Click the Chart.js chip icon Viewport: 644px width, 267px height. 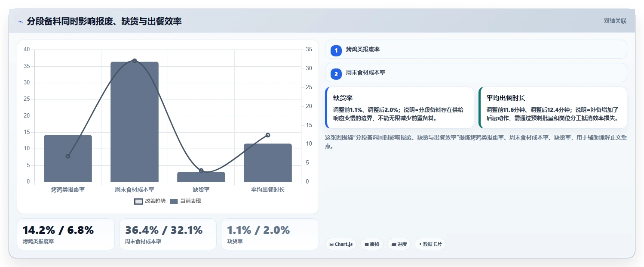[x=331, y=245]
